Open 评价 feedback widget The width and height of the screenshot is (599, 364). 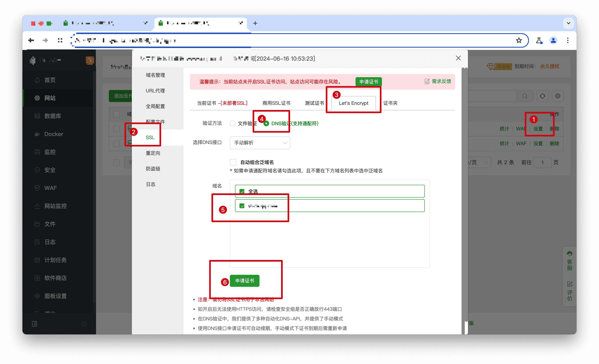[x=569, y=291]
